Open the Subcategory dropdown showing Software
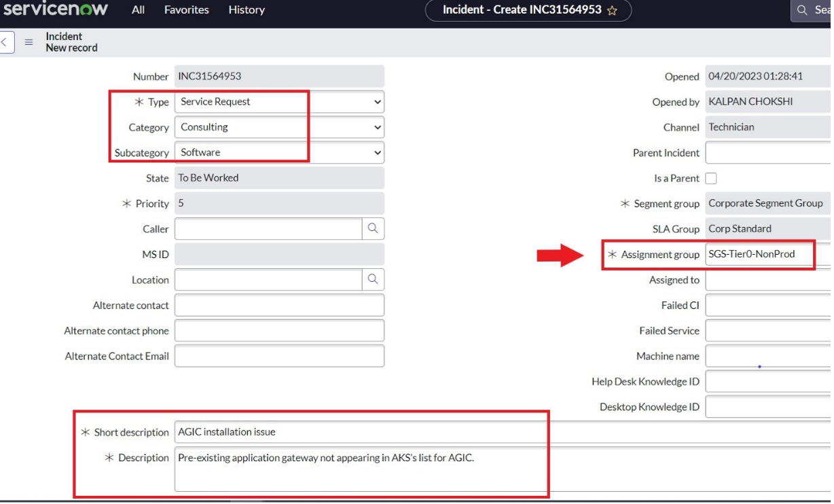The width and height of the screenshot is (834, 504). pos(279,153)
